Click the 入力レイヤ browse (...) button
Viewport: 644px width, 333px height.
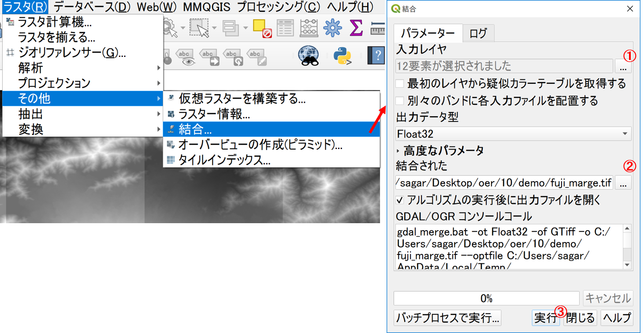[623, 66]
